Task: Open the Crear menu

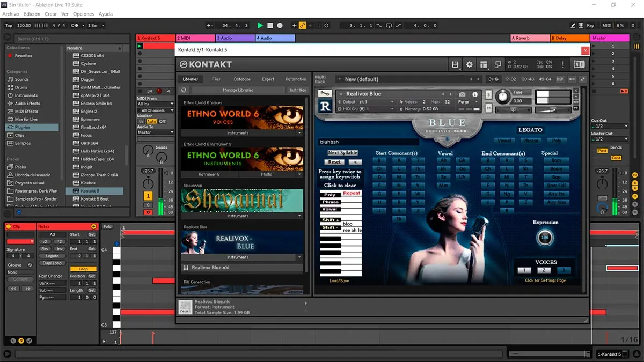Action: 50,14
